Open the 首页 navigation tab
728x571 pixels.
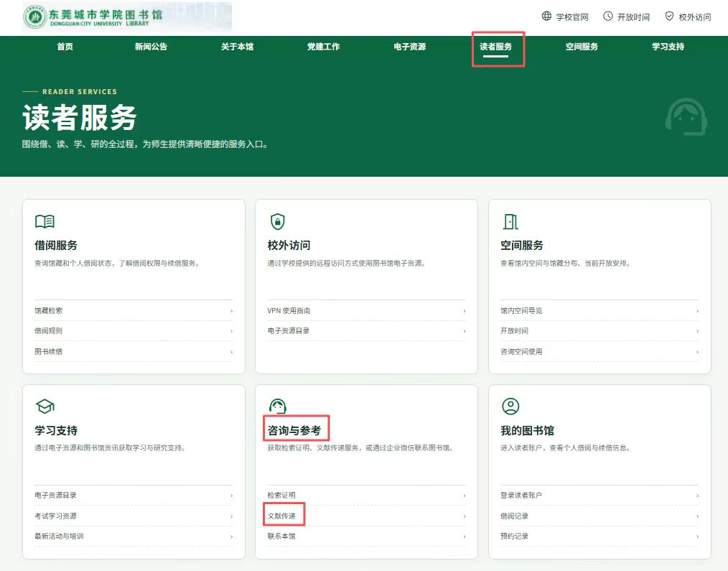(x=65, y=47)
